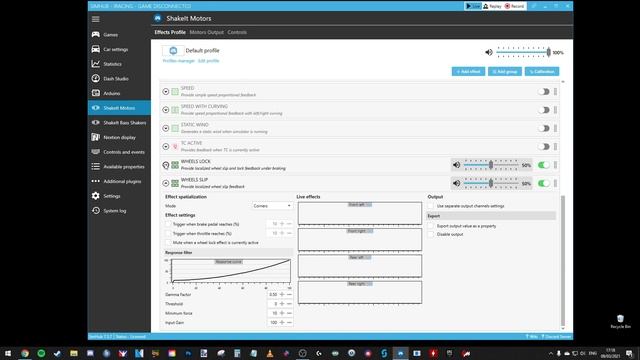Check Export output value as a property

click(x=431, y=226)
